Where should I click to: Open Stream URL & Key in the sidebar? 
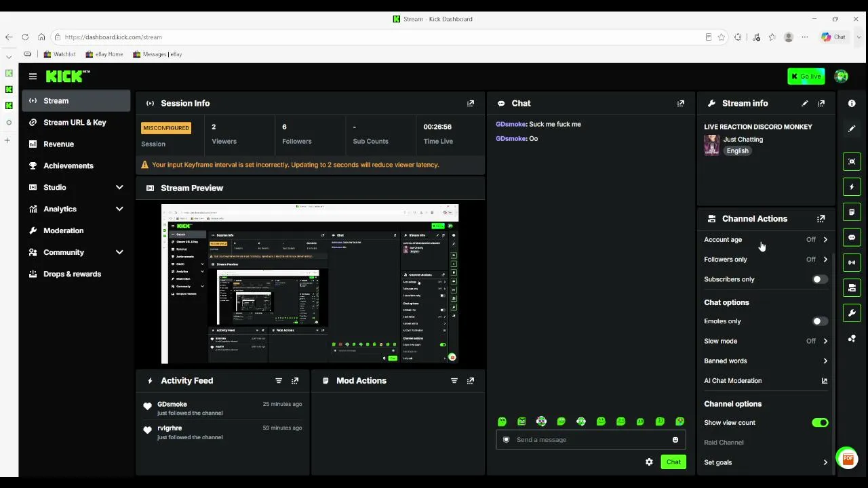click(76, 123)
